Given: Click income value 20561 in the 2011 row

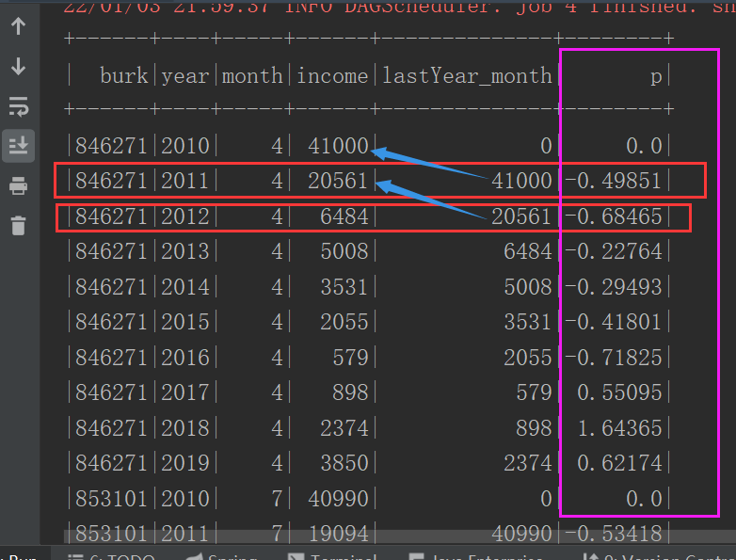Looking at the screenshot, I should point(338,182).
